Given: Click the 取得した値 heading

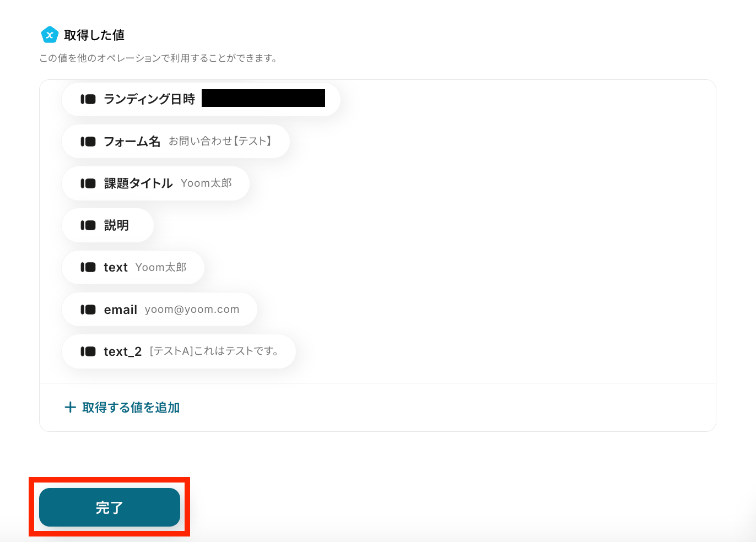Looking at the screenshot, I should tap(94, 35).
